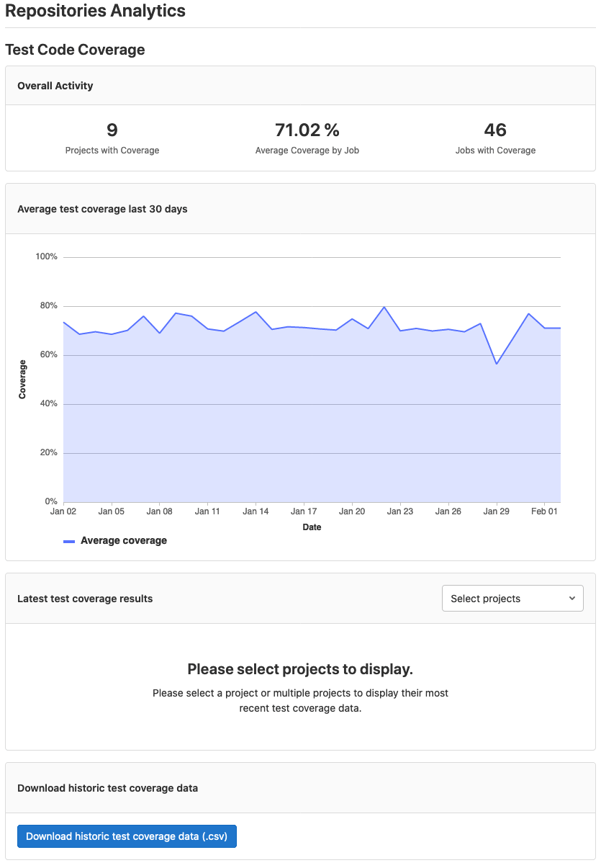The image size is (601, 868).
Task: Click the Jan 02 date axis label
Action: coord(63,511)
